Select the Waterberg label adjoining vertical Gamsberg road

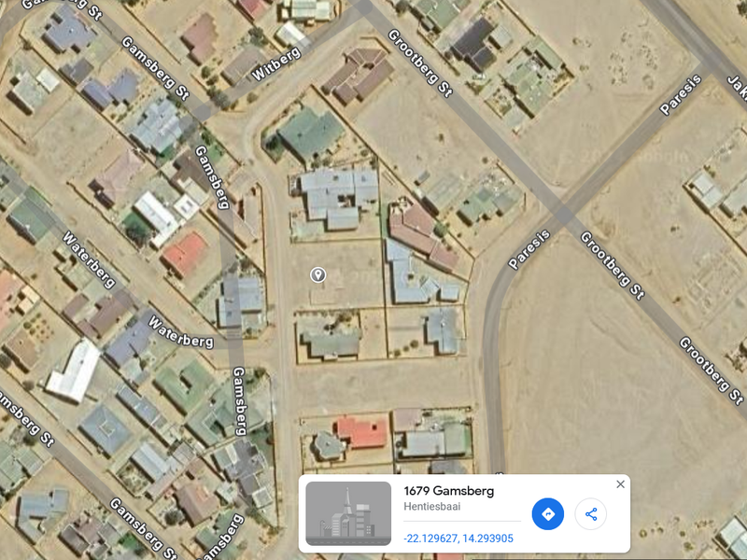(x=180, y=332)
